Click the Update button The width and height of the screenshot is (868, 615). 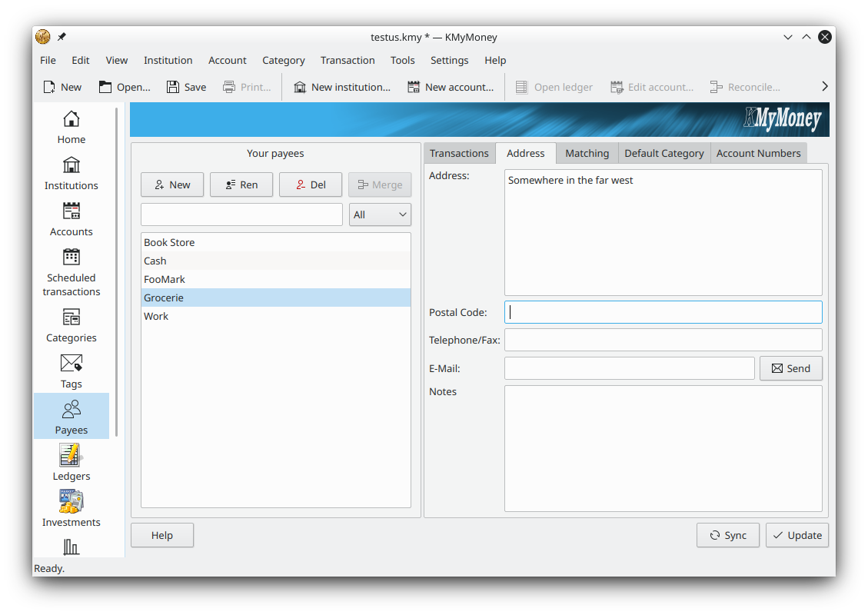[x=796, y=535]
